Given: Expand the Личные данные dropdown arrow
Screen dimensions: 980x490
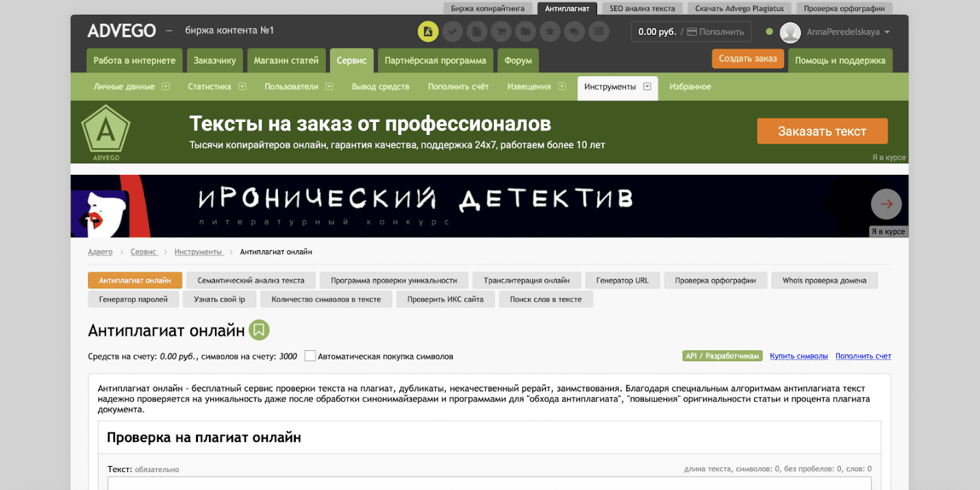Looking at the screenshot, I should point(166,87).
